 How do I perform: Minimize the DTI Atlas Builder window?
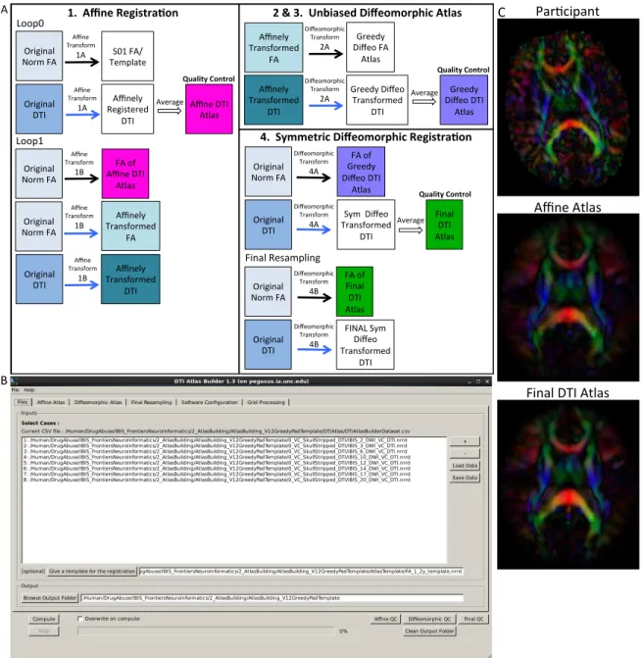[470, 381]
